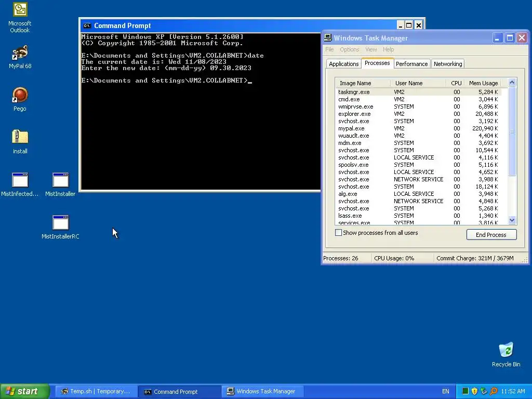Toggle Show processes from all users
This screenshot has width=532, height=399.
tap(338, 233)
